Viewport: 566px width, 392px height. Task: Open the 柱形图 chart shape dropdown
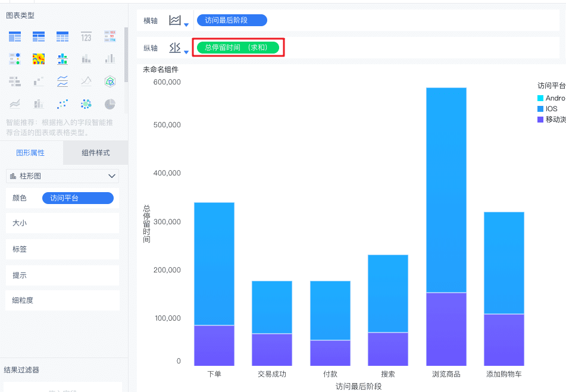pos(62,176)
